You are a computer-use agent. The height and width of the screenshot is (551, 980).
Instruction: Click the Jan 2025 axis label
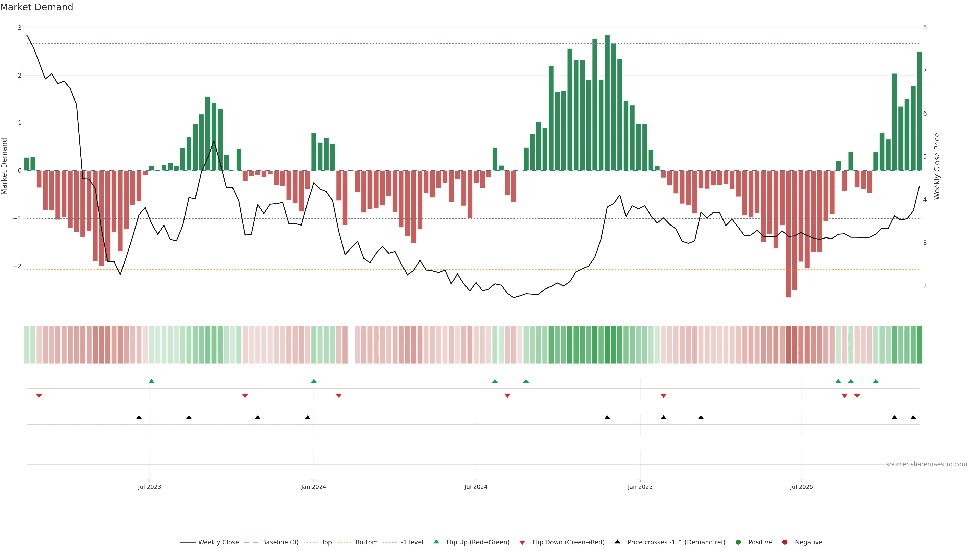coord(640,487)
